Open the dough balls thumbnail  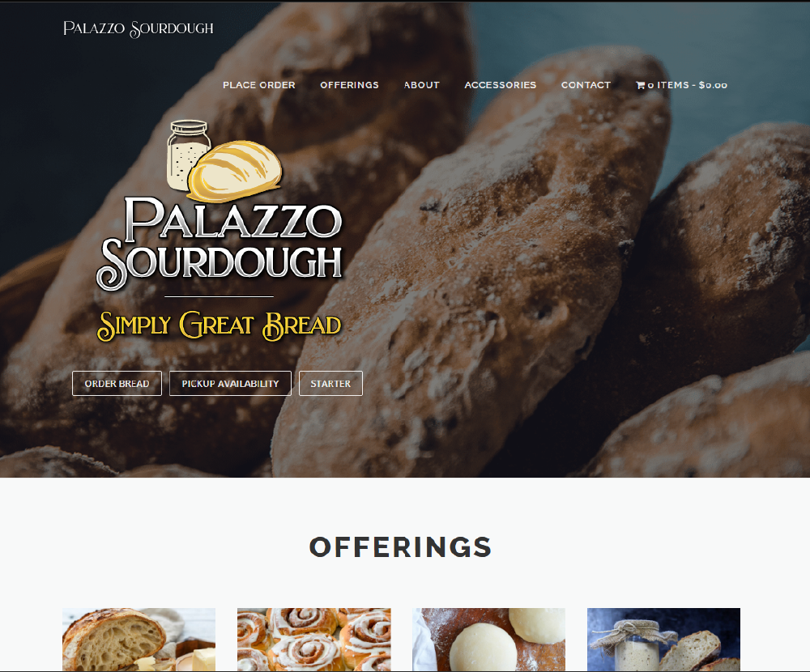(488, 640)
